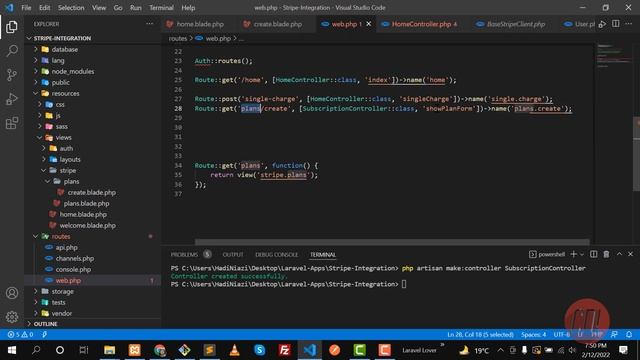
Task: Click the Run file icon in editor toolbar
Action: [602, 24]
